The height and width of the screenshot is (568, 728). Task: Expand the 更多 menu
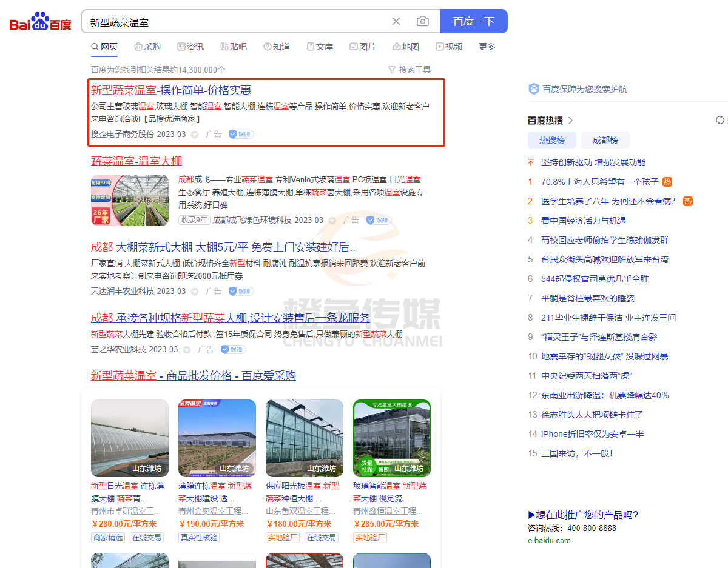pyautogui.click(x=487, y=47)
